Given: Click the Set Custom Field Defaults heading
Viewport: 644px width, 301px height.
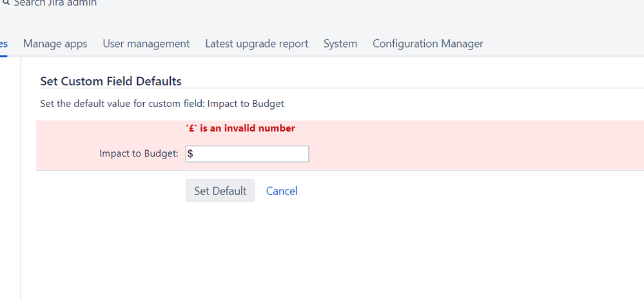Looking at the screenshot, I should [110, 81].
